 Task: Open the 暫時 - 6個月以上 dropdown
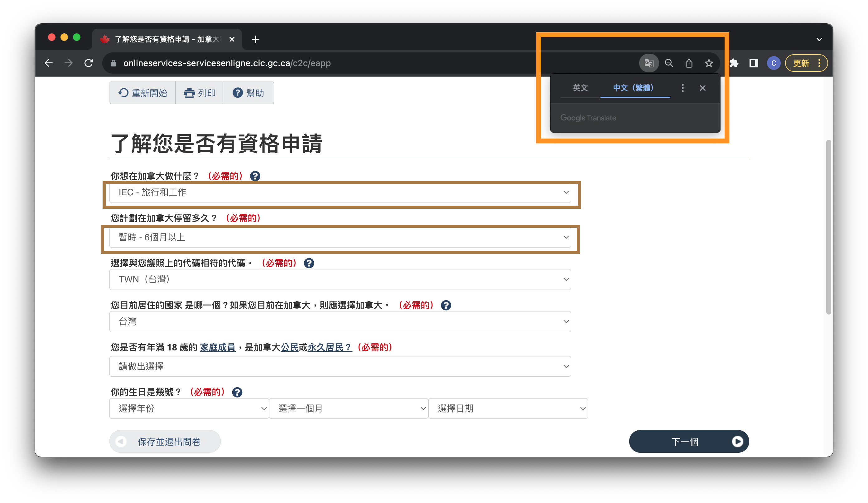[340, 237]
